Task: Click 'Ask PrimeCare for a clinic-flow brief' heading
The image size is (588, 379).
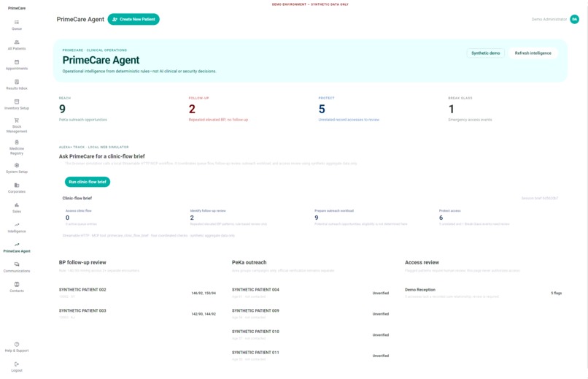Action: pyautogui.click(x=101, y=156)
